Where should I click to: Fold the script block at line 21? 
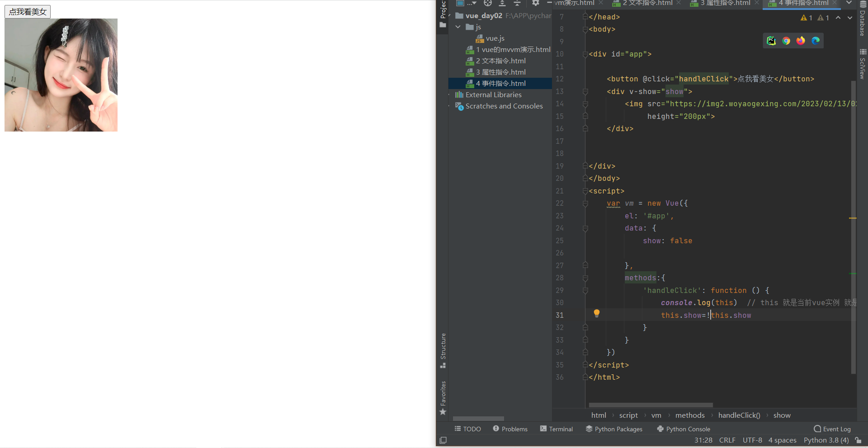click(585, 191)
